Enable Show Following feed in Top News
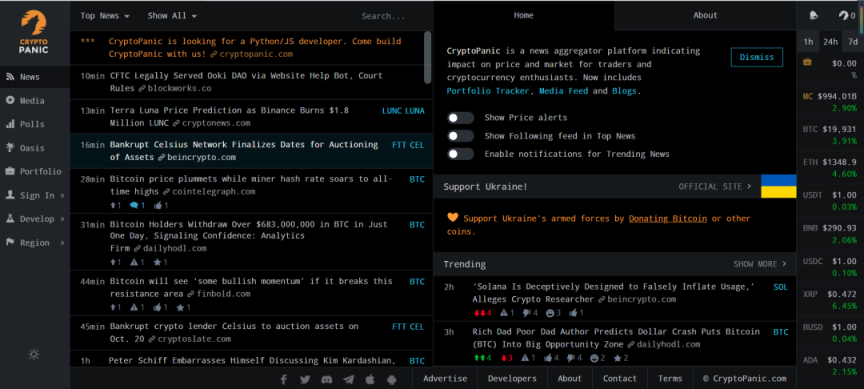The height and width of the screenshot is (389, 864). click(x=461, y=136)
